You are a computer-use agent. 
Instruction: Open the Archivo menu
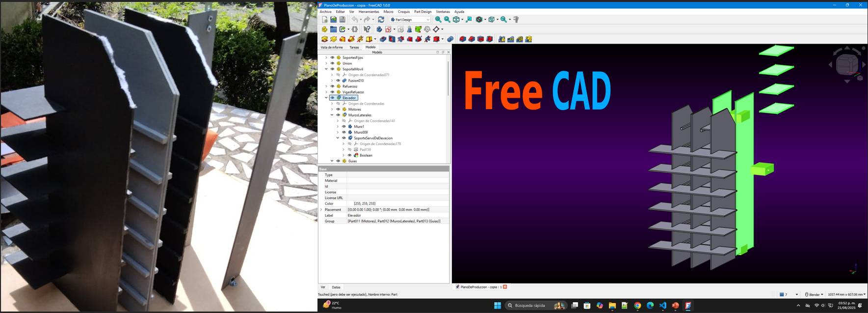pyautogui.click(x=325, y=12)
